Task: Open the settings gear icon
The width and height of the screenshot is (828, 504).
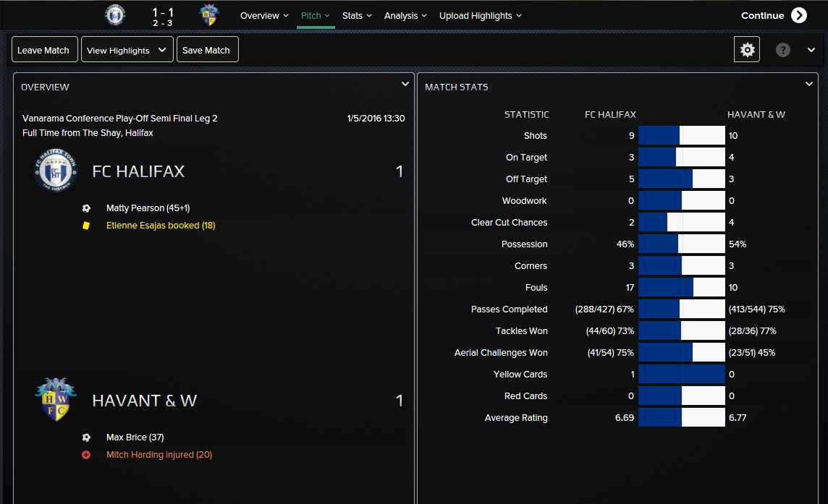Action: coord(747,50)
